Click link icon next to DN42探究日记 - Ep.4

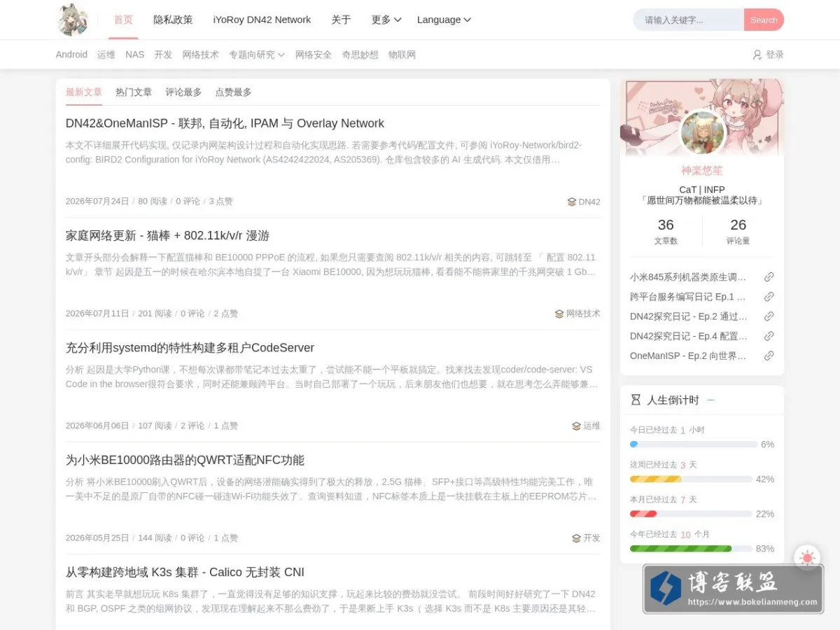click(769, 336)
